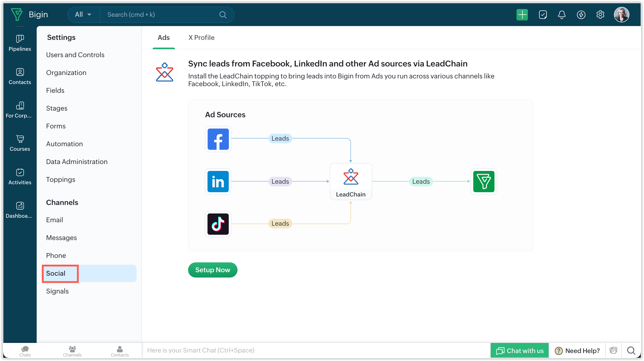
Task: Open Organization settings
Action: coord(66,73)
